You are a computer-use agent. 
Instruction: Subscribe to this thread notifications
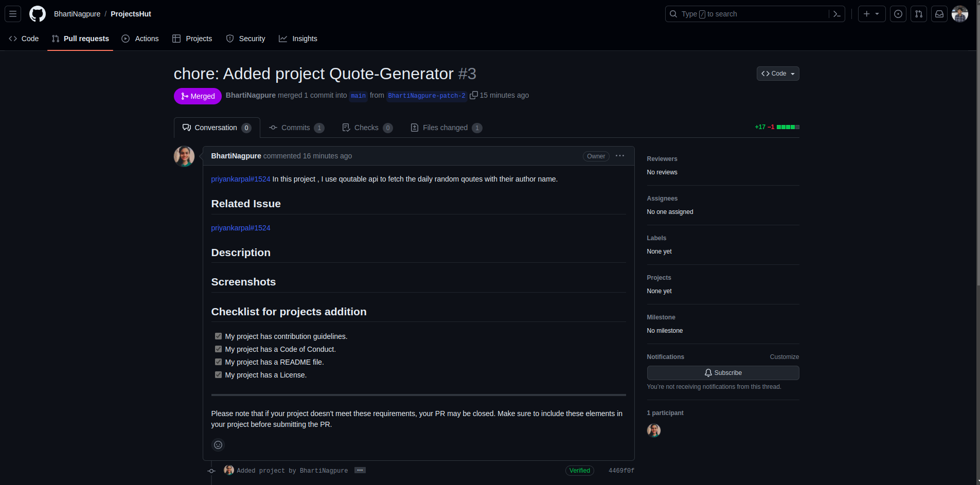pyautogui.click(x=723, y=372)
